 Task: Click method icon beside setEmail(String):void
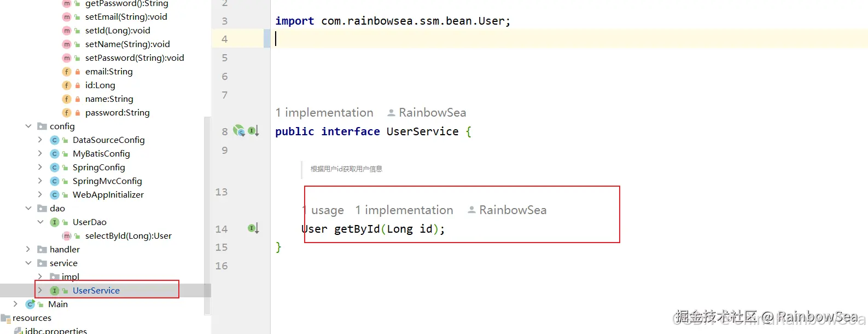(67, 17)
